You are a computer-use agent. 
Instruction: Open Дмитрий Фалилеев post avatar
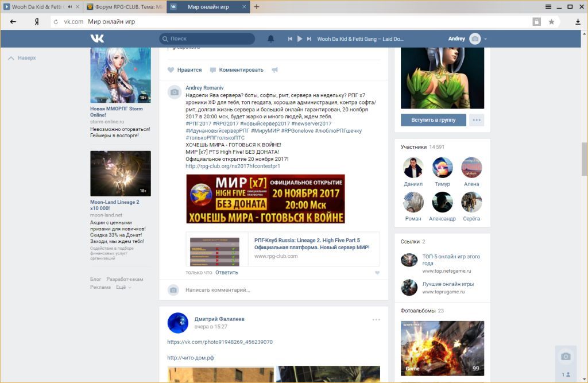178,323
